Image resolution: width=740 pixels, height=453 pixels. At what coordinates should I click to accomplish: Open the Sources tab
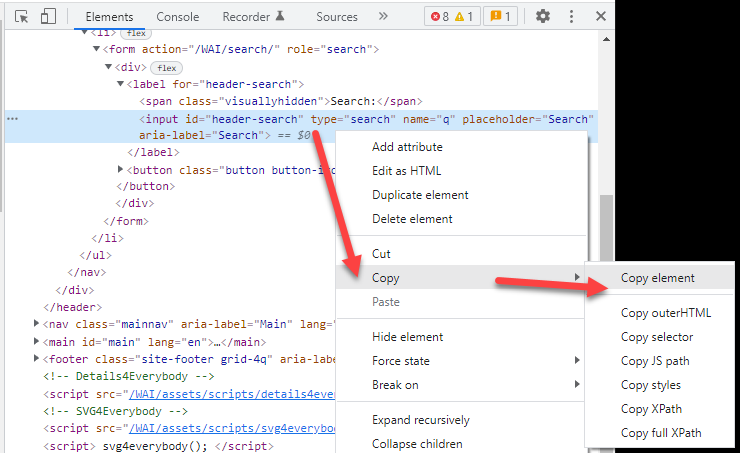point(337,17)
